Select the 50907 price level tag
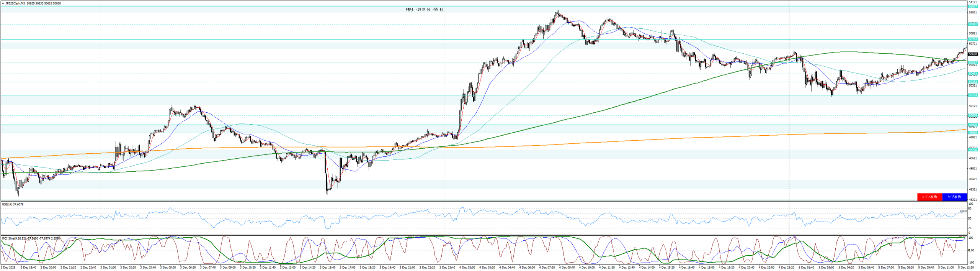 point(972,24)
